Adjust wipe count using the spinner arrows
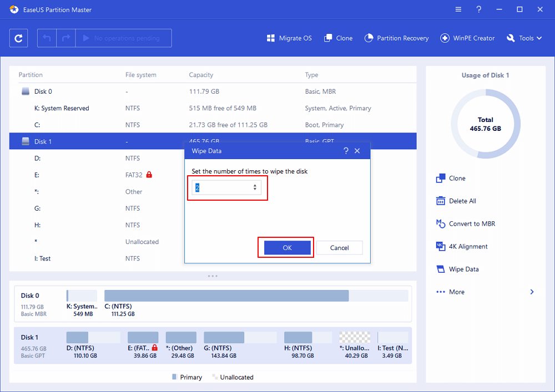Screen dimensions: 555x392 255,187
